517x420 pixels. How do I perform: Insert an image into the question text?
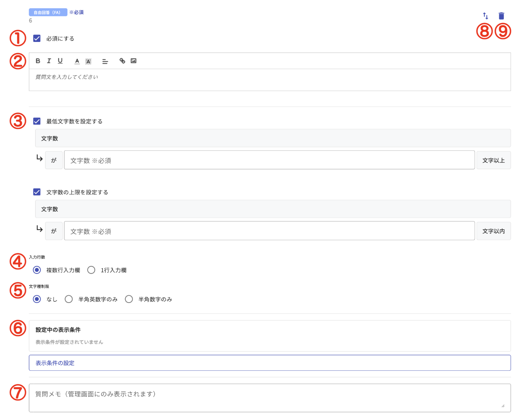coord(133,61)
